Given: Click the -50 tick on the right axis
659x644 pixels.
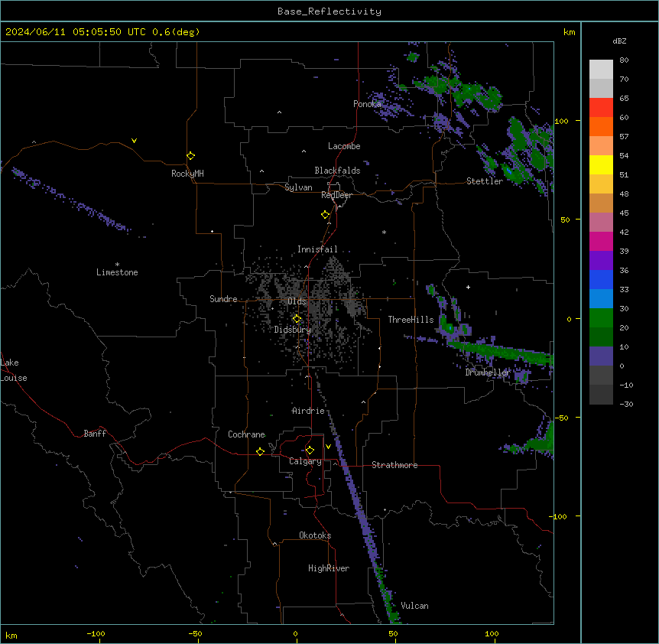Looking at the screenshot, I should pyautogui.click(x=561, y=418).
